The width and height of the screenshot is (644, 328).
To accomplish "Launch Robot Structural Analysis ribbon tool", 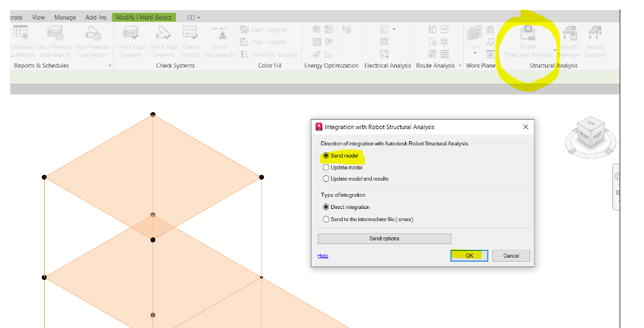I will 528,41.
